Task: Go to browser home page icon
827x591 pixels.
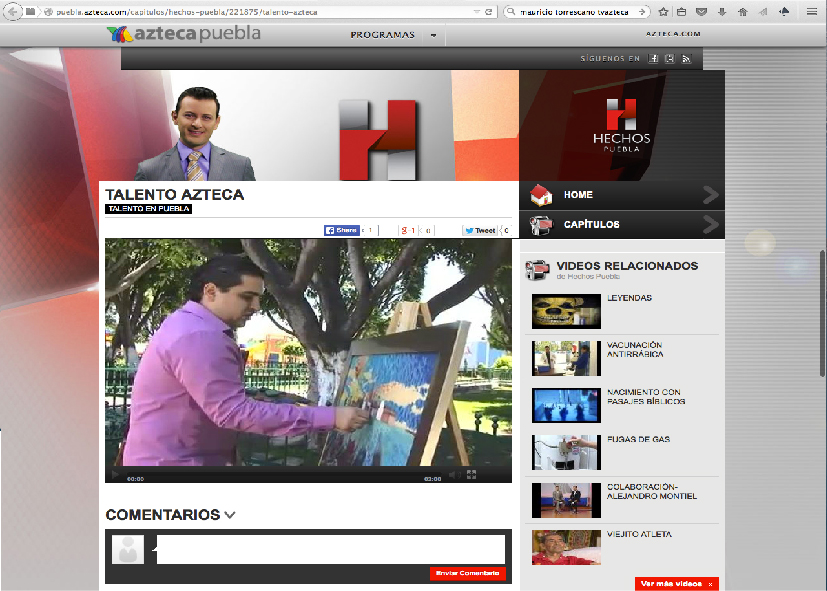Action: click(x=741, y=12)
